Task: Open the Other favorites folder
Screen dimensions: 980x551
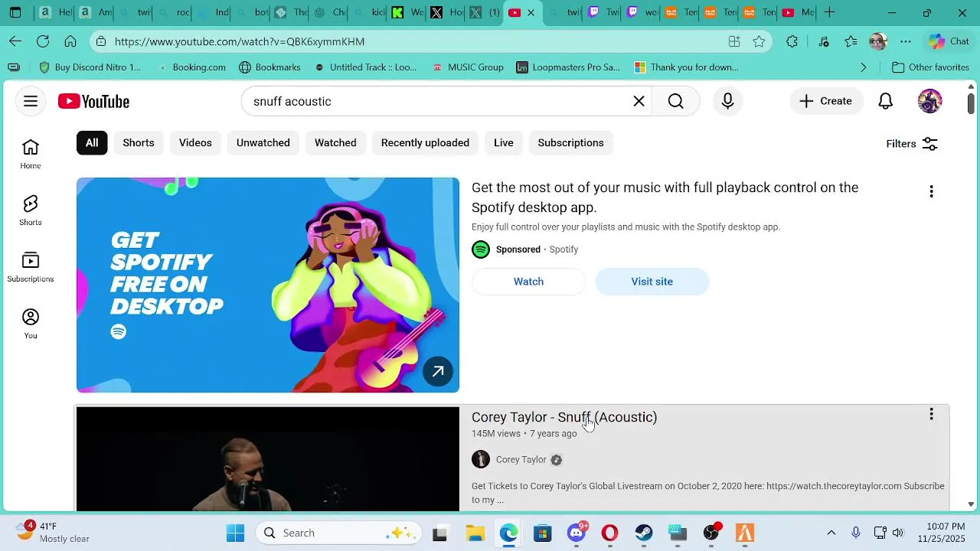Action: tap(931, 67)
